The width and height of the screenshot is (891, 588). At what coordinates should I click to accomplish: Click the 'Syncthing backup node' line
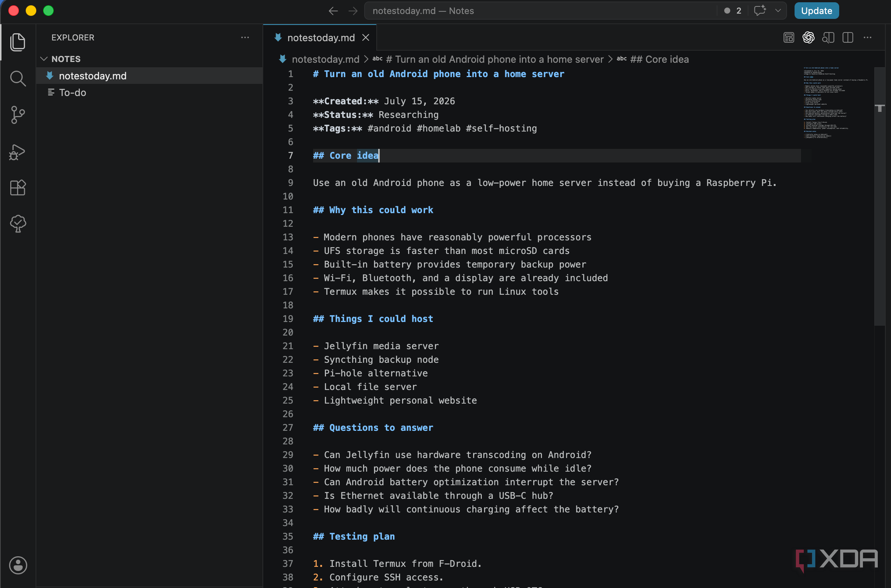[376, 360]
